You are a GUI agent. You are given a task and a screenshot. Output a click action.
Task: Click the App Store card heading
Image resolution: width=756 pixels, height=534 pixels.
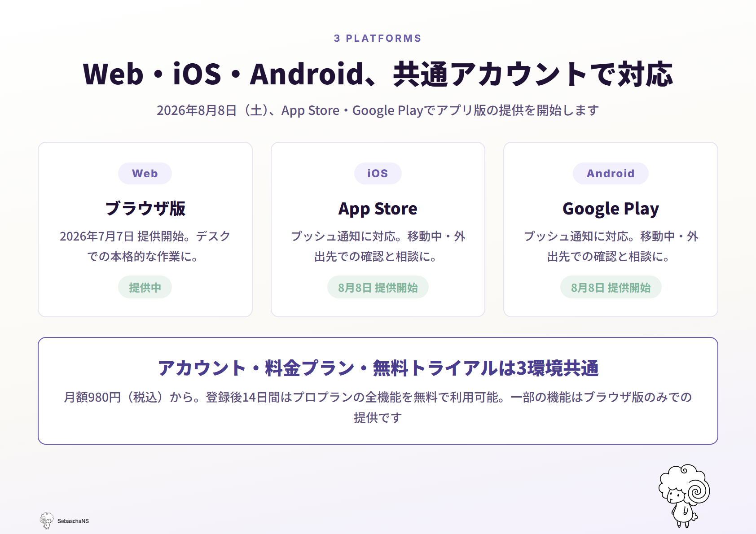tap(378, 209)
